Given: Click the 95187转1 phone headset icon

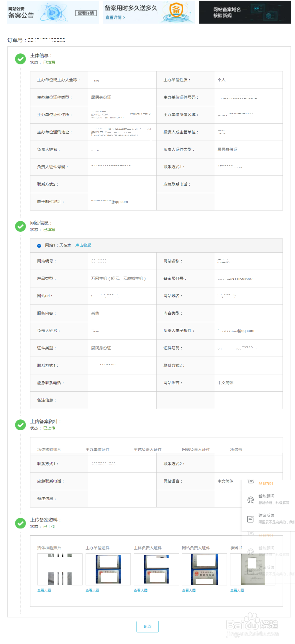Looking at the screenshot, I should coord(250,481).
